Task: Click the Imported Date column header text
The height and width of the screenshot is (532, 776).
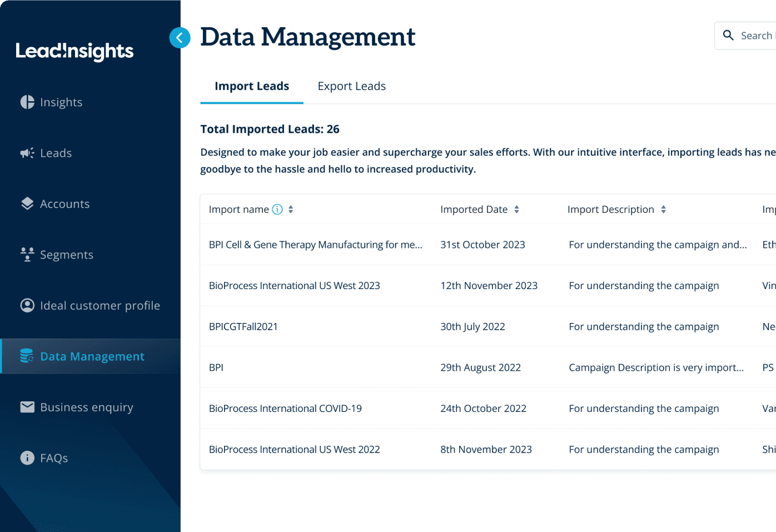Action: click(x=474, y=209)
